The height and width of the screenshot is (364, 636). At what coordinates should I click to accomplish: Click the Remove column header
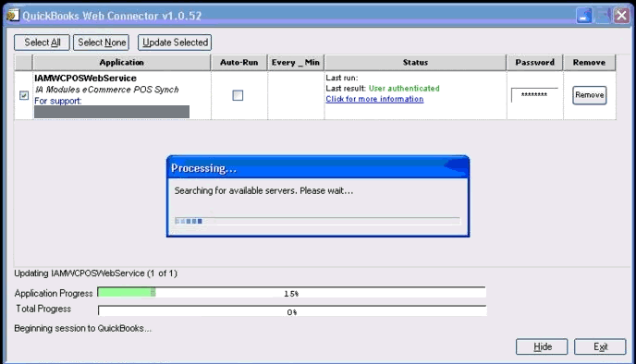coord(590,63)
